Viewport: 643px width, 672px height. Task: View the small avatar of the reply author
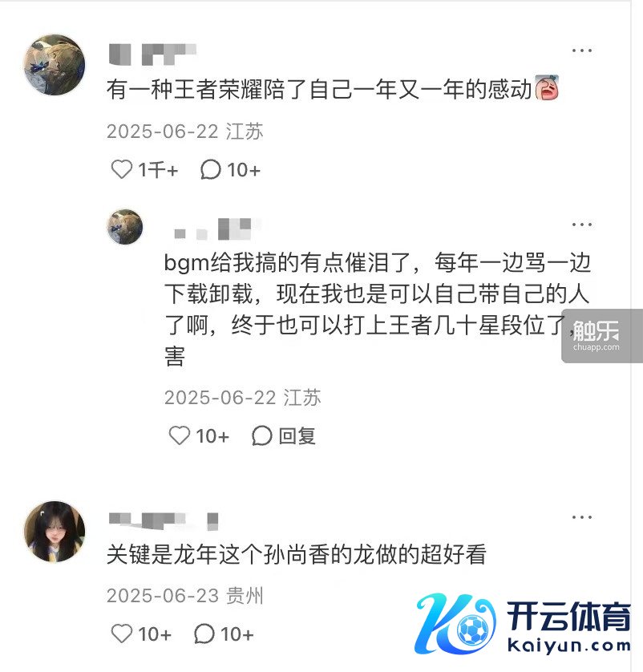[x=124, y=227]
